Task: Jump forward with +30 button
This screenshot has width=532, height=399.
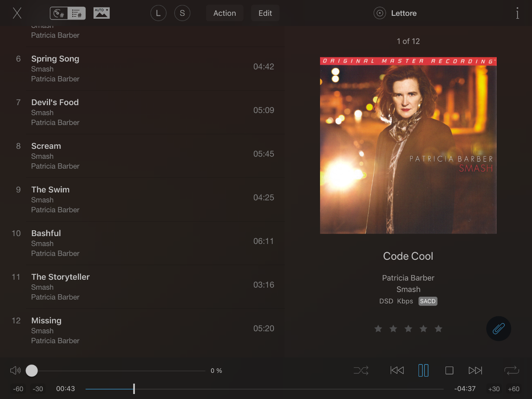Action: click(x=494, y=389)
